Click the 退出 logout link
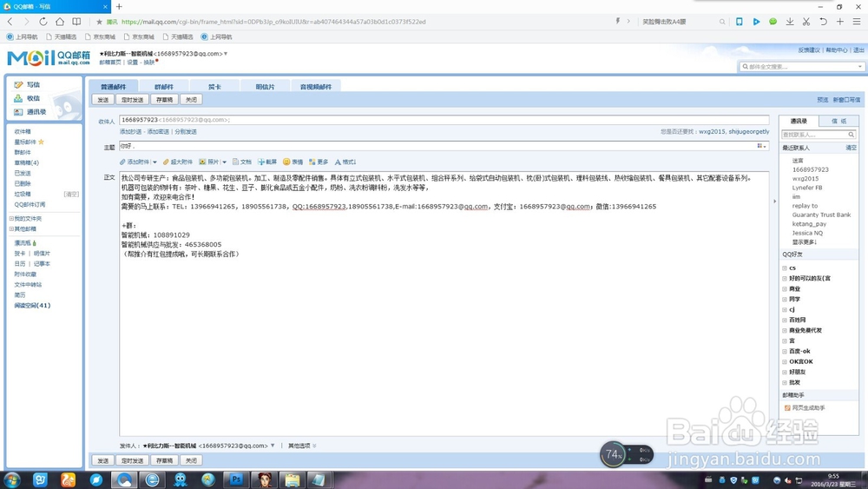The height and width of the screenshot is (489, 868). pos(858,50)
